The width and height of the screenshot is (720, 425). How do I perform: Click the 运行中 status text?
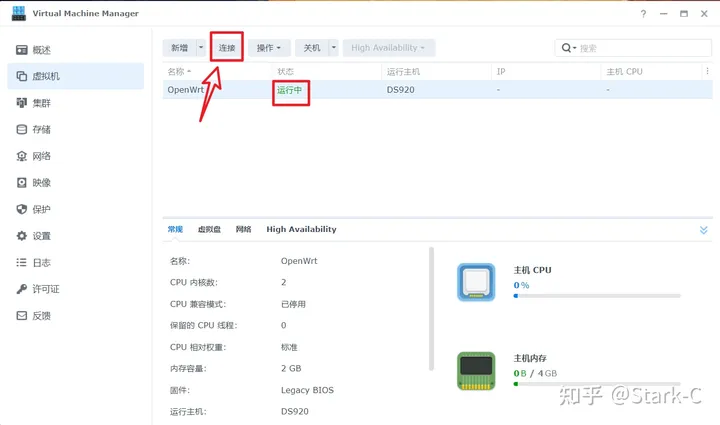[x=289, y=90]
